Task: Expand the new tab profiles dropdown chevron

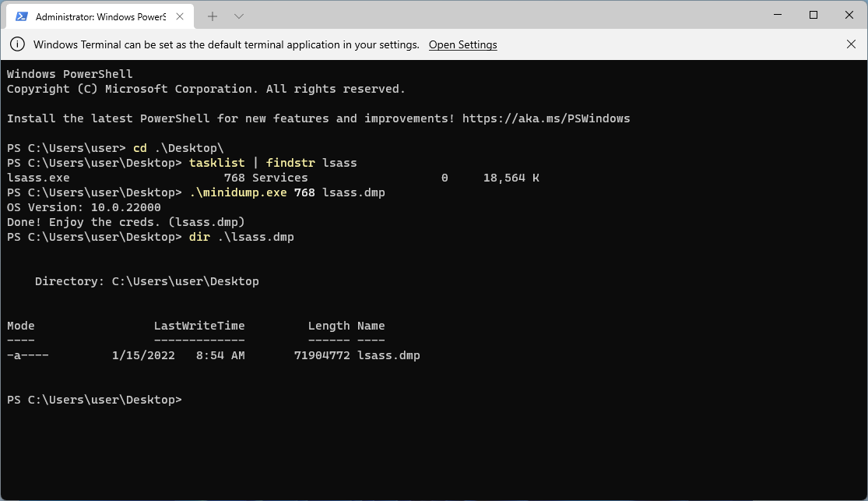Action: tap(238, 16)
